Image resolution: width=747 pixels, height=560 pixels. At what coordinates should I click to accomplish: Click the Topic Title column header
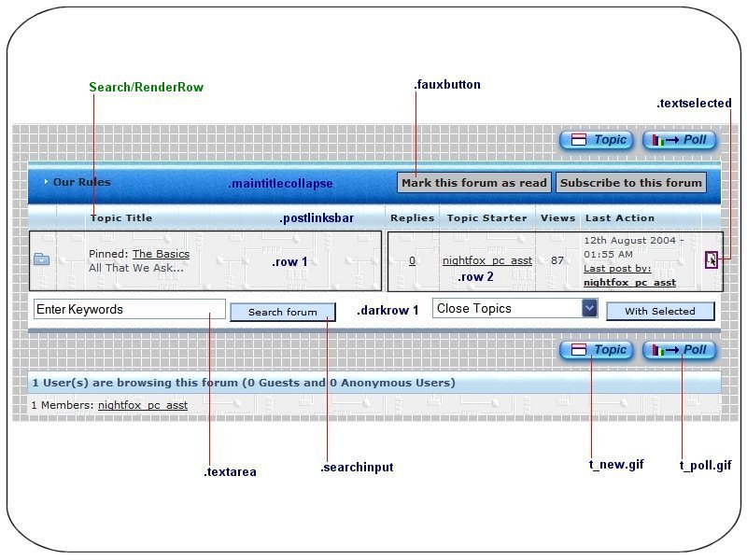pyautogui.click(x=120, y=218)
